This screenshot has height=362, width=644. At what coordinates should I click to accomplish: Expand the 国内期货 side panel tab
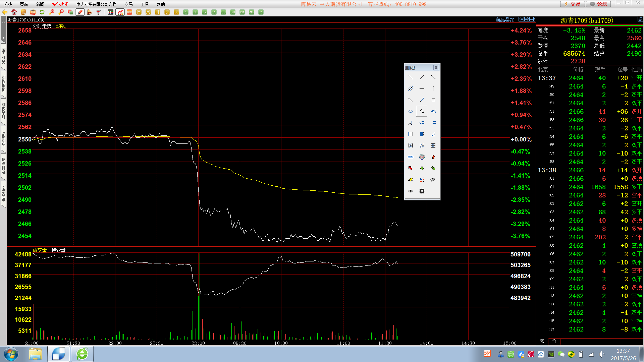click(3, 56)
